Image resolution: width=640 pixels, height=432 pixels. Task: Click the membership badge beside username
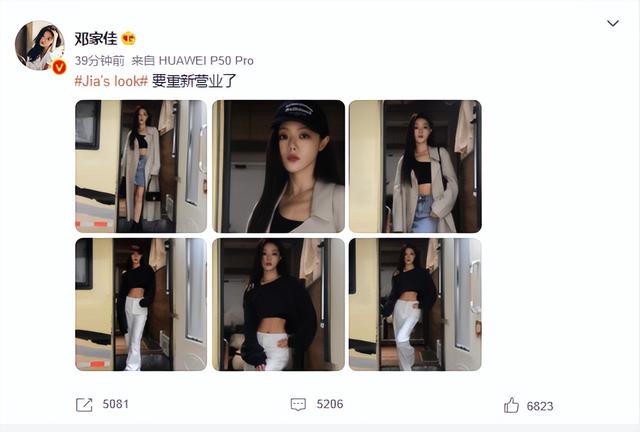tap(129, 39)
